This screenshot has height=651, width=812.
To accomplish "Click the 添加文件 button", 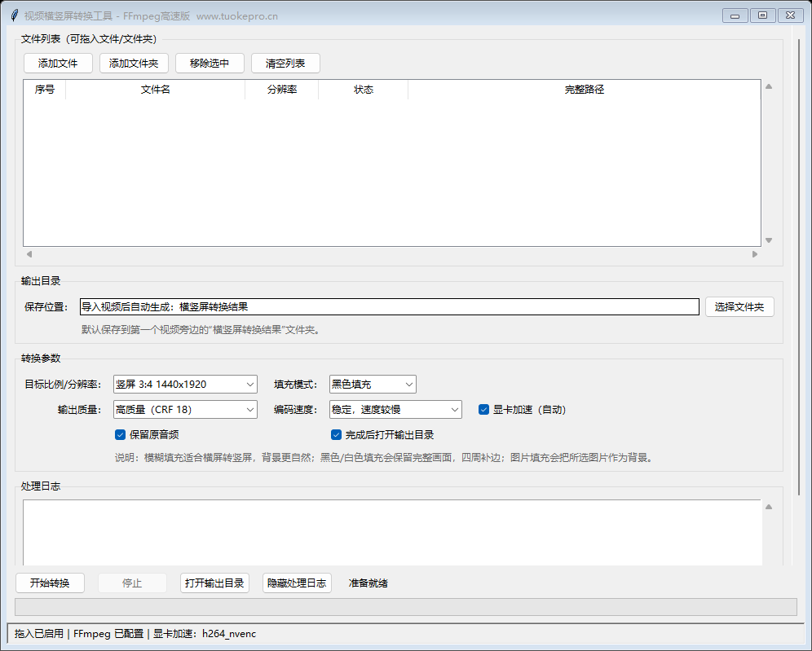I will point(58,63).
